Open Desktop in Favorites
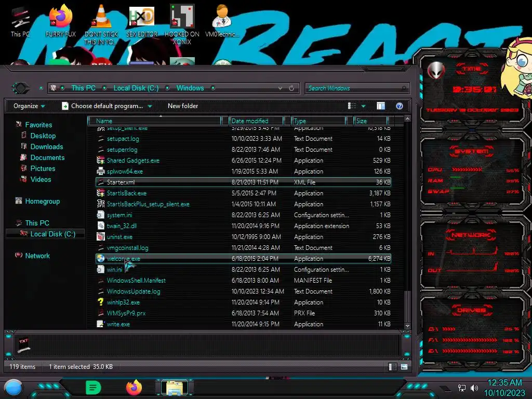The image size is (532, 399). click(x=43, y=136)
